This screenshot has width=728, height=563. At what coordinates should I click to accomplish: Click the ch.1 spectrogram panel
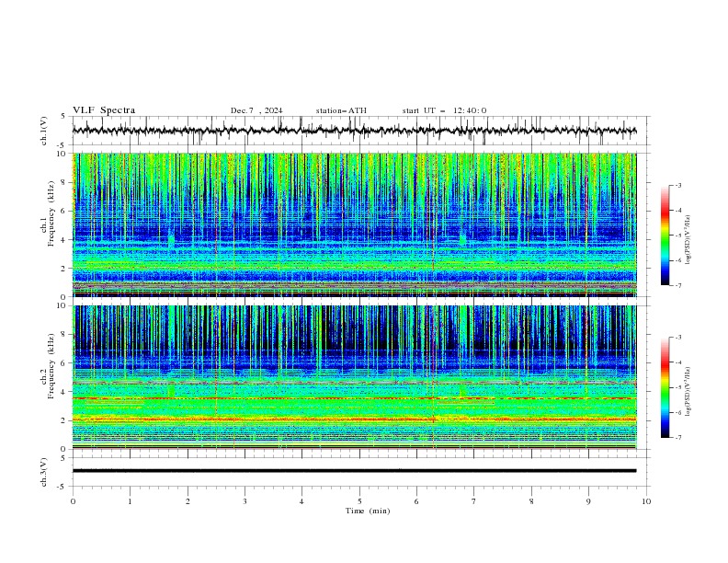[355, 224]
